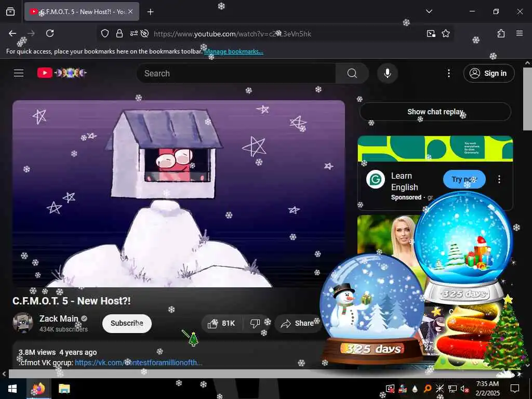The height and width of the screenshot is (399, 532).
Task: Open the Zack Main channel name link
Action: (x=59, y=318)
